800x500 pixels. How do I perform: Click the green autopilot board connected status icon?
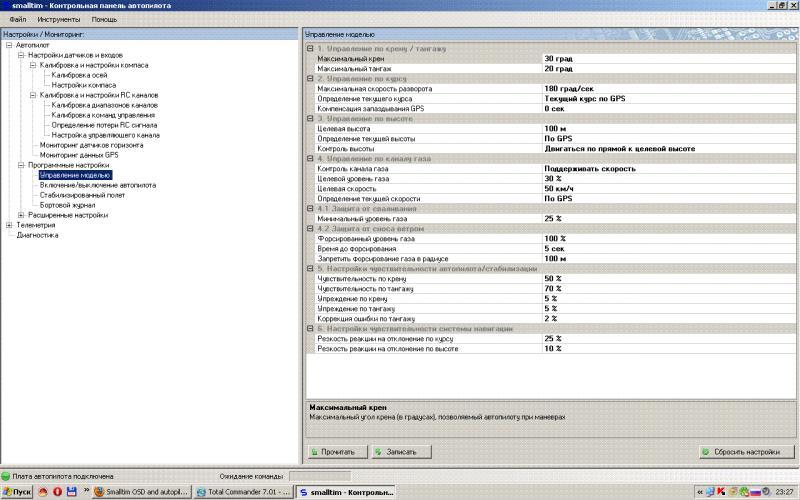click(6, 476)
